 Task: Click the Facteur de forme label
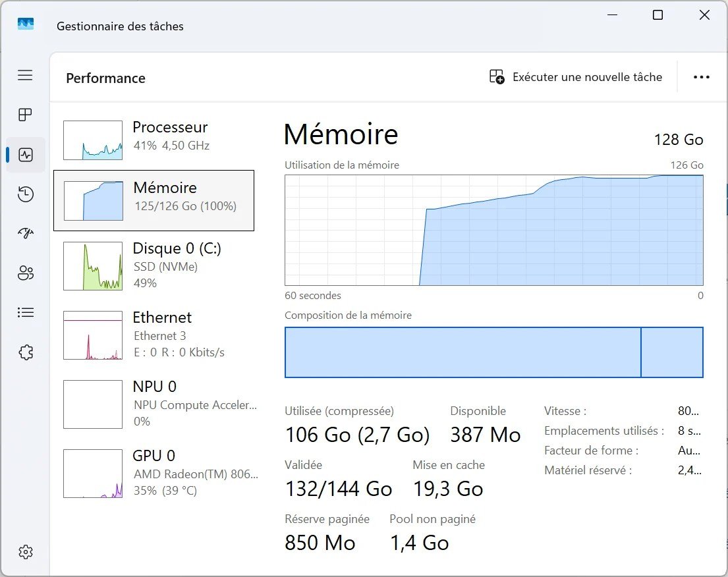591,451
